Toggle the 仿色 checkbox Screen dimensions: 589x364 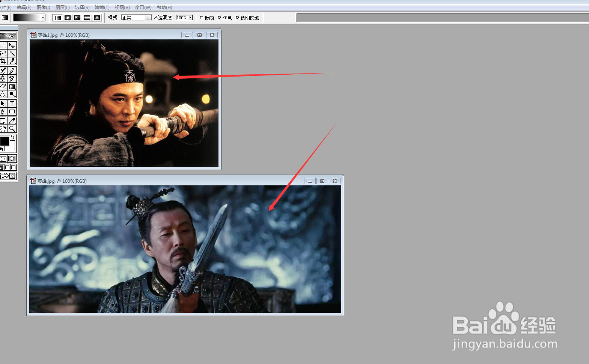coord(220,18)
